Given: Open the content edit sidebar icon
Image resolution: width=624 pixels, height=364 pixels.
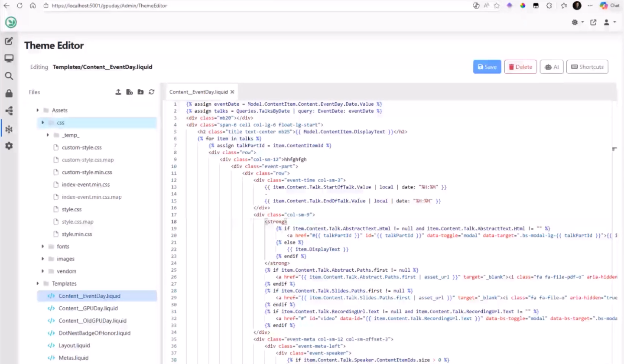Looking at the screenshot, I should (9, 41).
